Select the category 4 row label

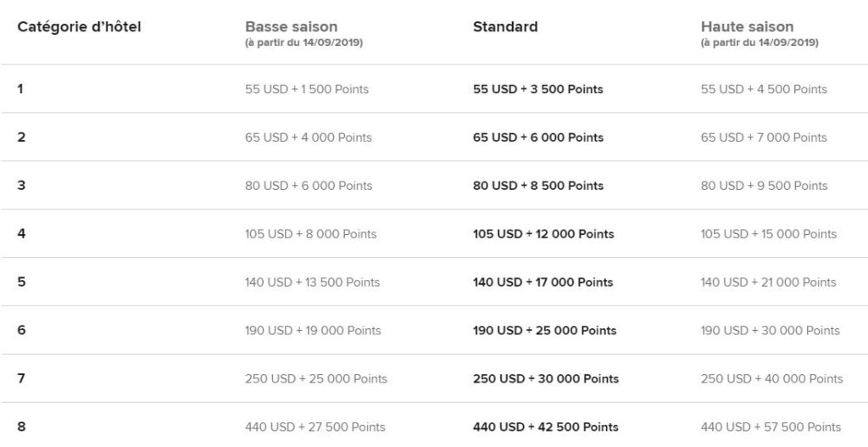(x=21, y=234)
